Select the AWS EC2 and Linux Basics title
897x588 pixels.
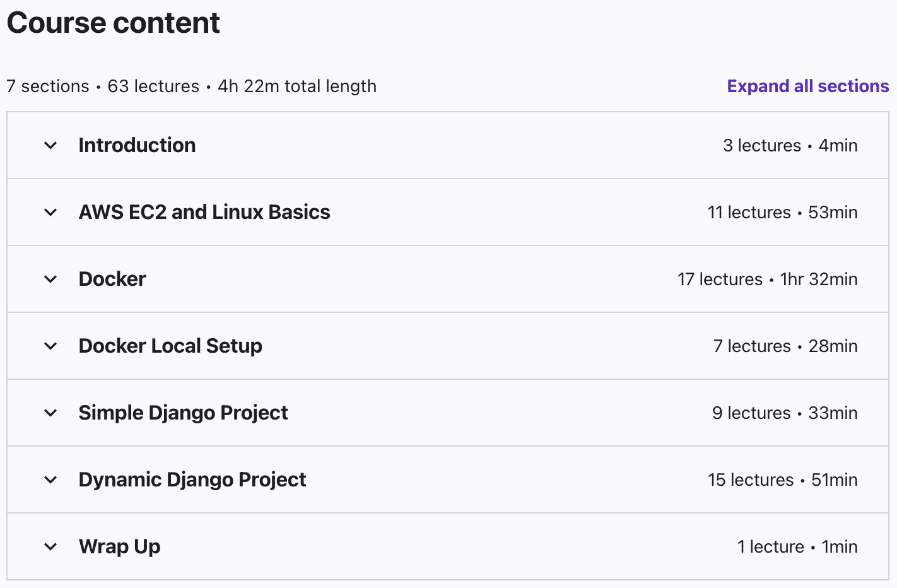click(x=204, y=212)
